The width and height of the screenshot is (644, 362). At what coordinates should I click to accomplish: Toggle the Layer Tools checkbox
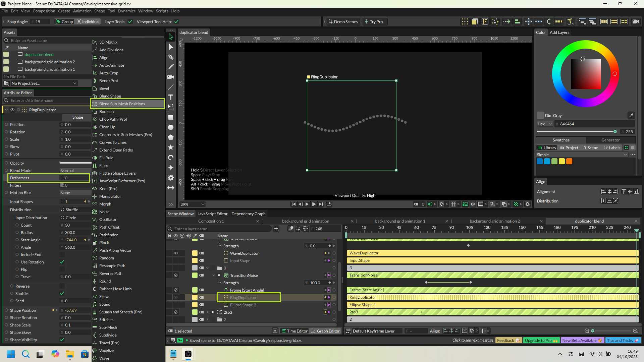pyautogui.click(x=130, y=22)
